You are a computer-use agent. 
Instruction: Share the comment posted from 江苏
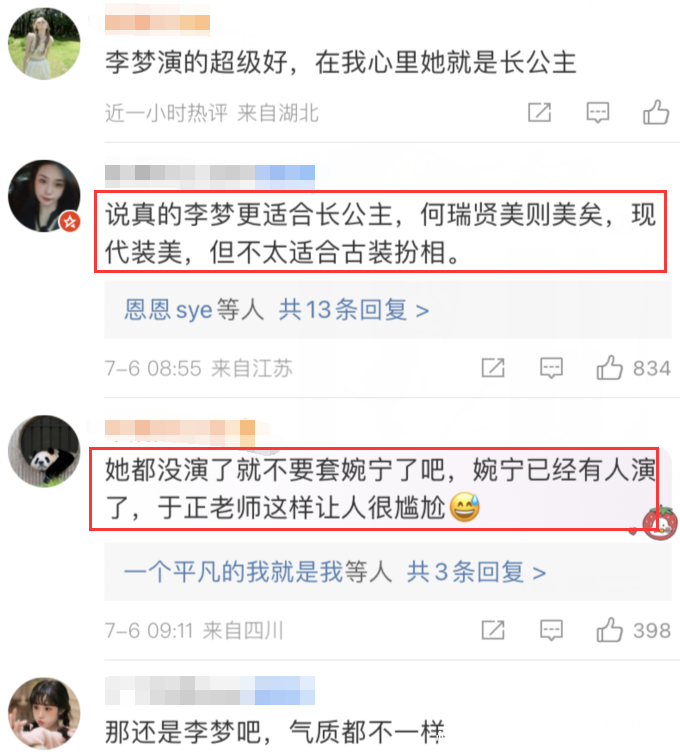(493, 368)
